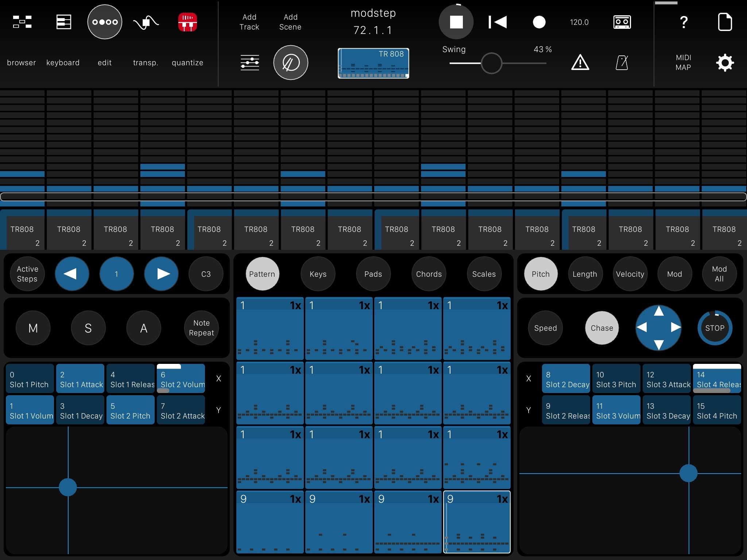Open the C3 note selector
The height and width of the screenshot is (560, 747).
click(206, 274)
